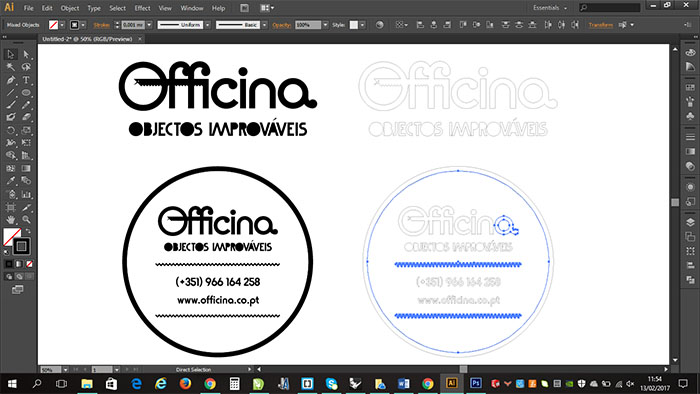Switch to Draw Behind mode

[19, 277]
